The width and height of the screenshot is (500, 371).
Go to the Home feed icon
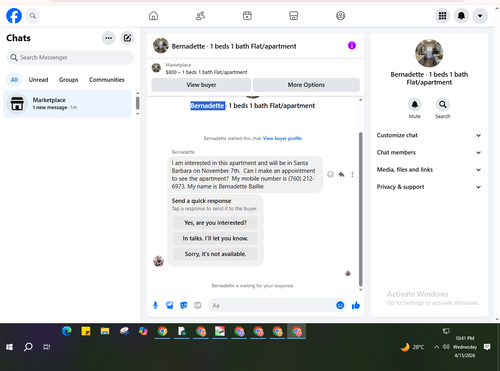[153, 16]
